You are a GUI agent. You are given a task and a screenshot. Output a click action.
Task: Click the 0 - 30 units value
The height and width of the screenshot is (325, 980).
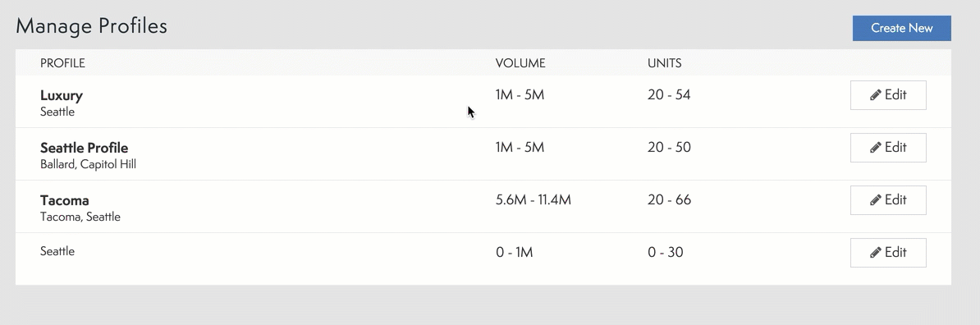(665, 253)
